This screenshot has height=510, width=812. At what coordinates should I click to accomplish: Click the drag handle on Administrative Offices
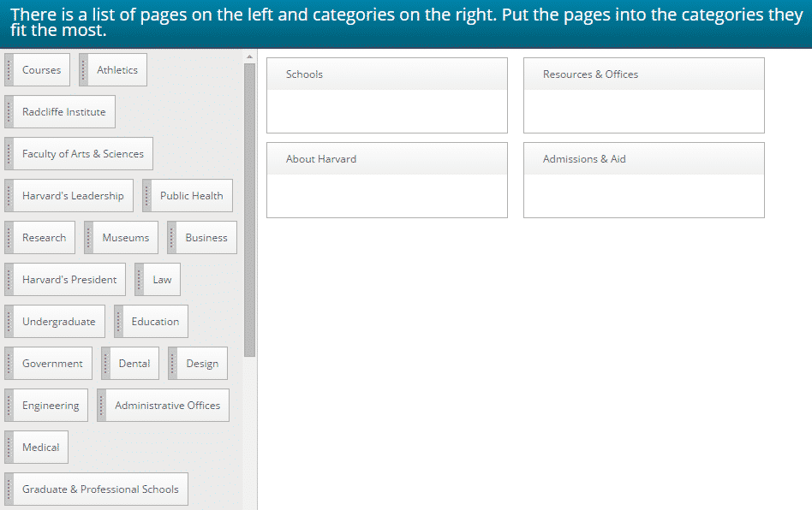(x=102, y=406)
